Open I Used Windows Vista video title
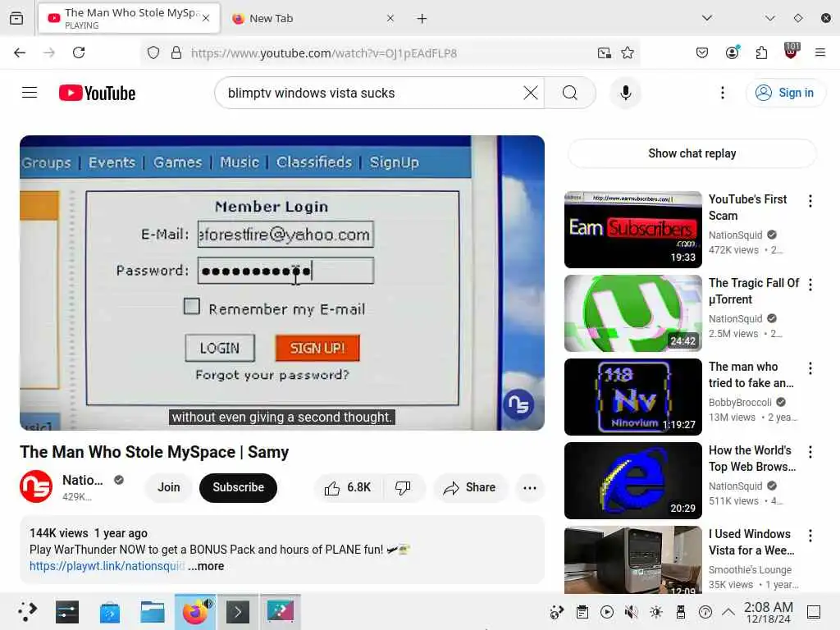The height and width of the screenshot is (630, 840). (x=751, y=542)
